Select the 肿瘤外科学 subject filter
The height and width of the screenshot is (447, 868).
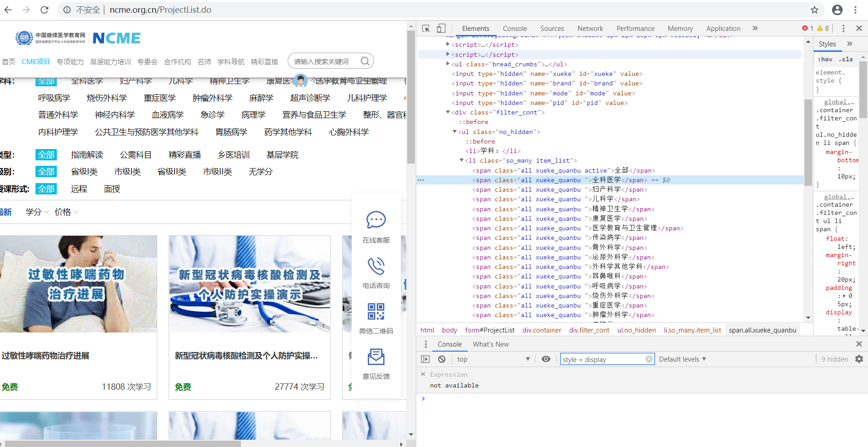click(212, 98)
